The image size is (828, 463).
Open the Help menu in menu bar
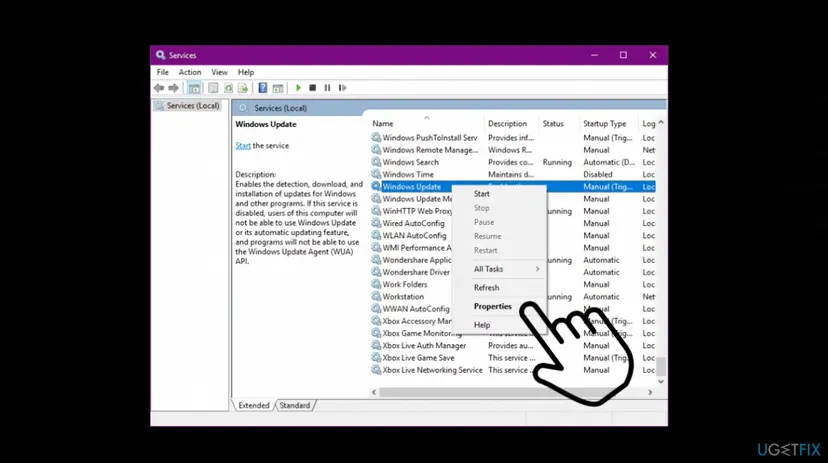246,72
